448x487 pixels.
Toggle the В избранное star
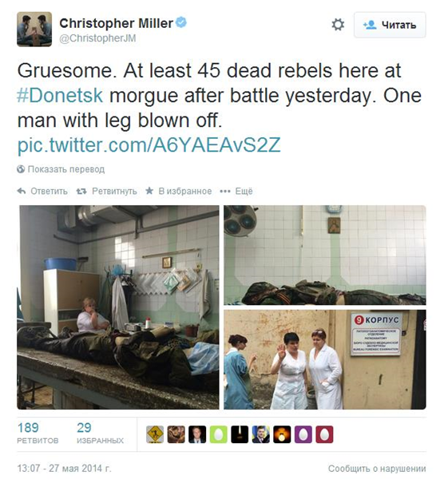pos(149,191)
